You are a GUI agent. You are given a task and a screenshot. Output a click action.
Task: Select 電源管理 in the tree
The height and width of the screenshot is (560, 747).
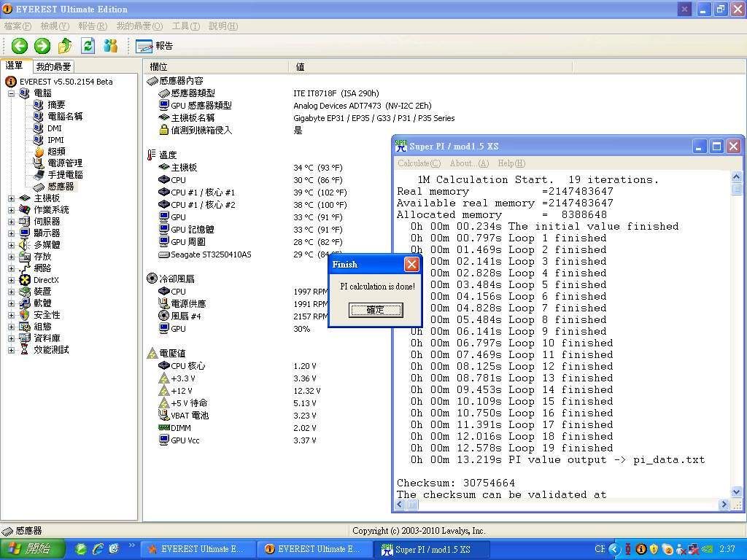pos(65,163)
